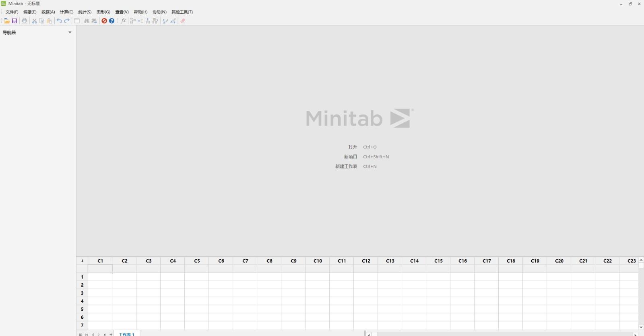This screenshot has width=644, height=336.
Task: Open Help with the blue question icon
Action: [x=112, y=21]
